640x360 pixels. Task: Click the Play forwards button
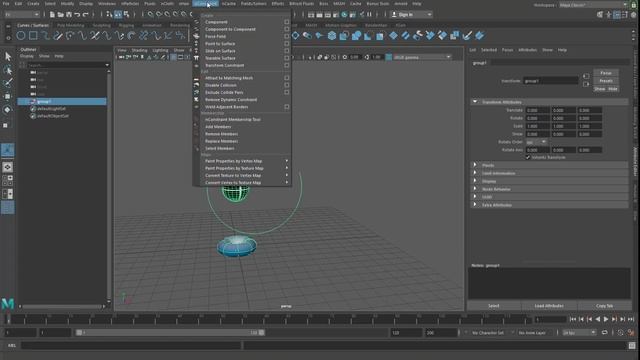(606, 319)
